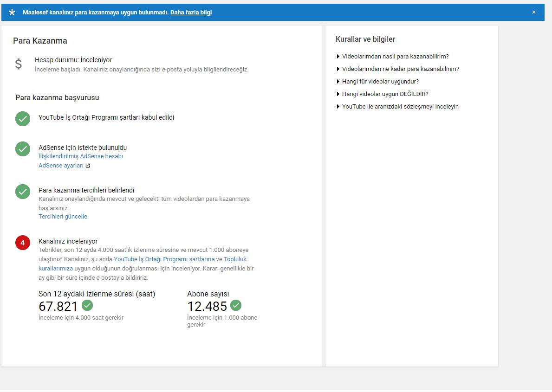Click green check next to 12.485 subscribers
Image resolution: width=552 pixels, height=392 pixels.
coord(236,305)
